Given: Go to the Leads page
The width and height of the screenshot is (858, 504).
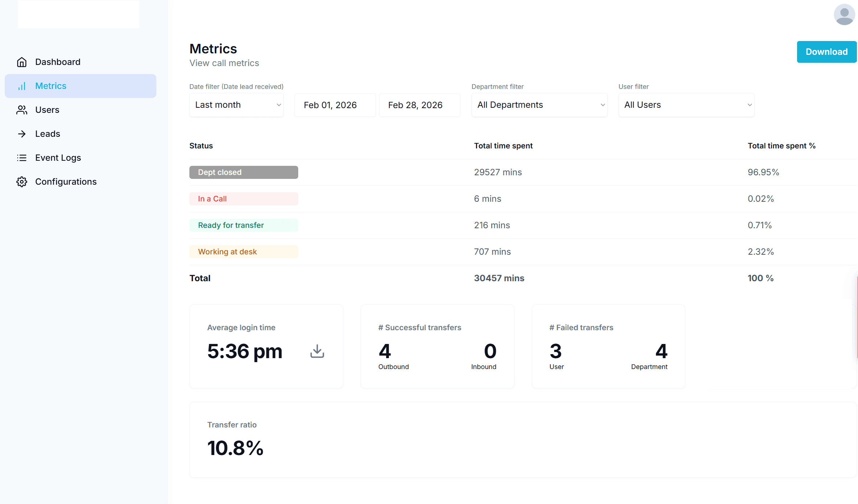Looking at the screenshot, I should coord(48,134).
